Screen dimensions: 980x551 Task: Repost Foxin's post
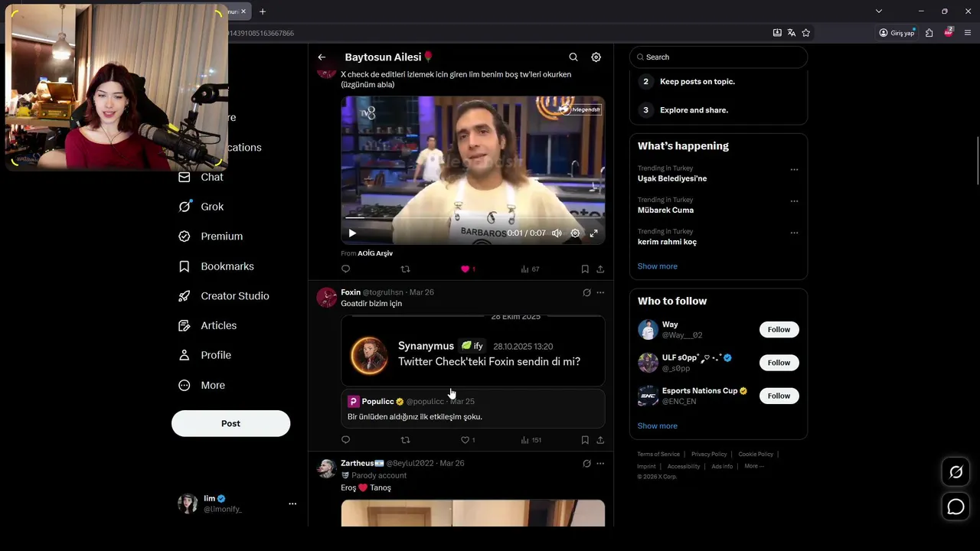[406, 440]
